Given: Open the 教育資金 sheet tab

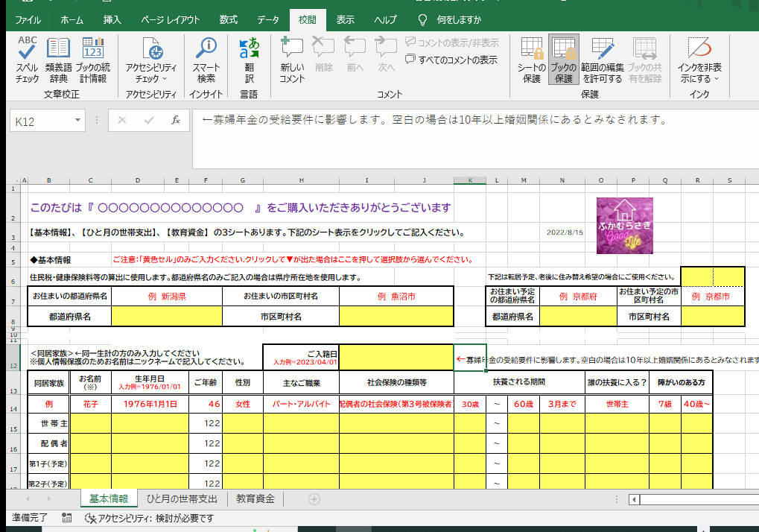Looking at the screenshot, I should [255, 499].
